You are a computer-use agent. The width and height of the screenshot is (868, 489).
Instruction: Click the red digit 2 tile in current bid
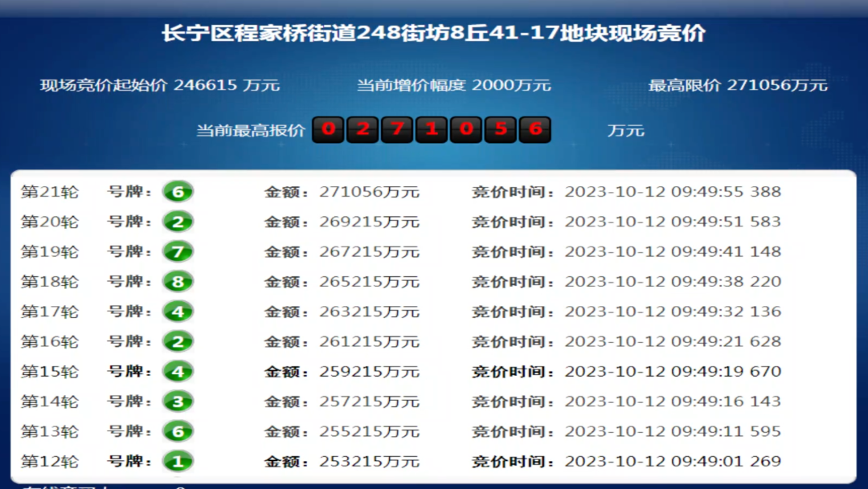click(x=362, y=129)
